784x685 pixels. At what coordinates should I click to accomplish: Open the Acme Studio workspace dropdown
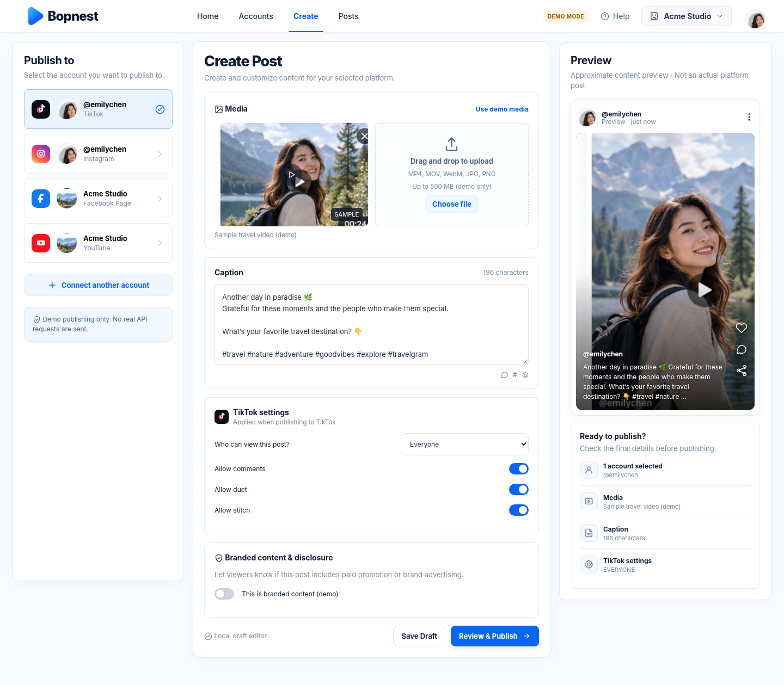click(687, 16)
